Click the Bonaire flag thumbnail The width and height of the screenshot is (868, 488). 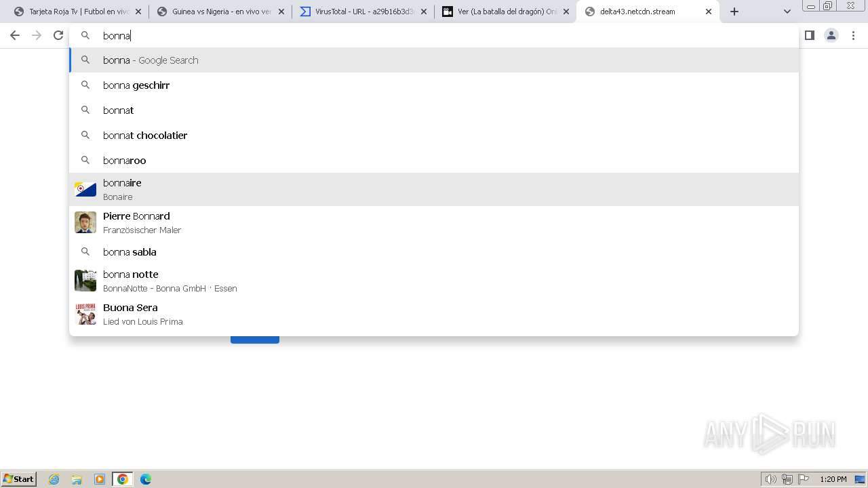(x=85, y=190)
